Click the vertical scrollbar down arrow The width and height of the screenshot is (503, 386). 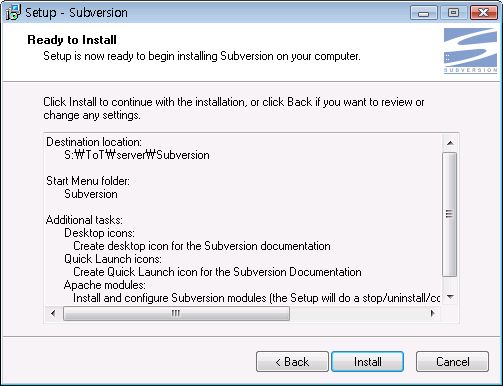click(x=450, y=296)
